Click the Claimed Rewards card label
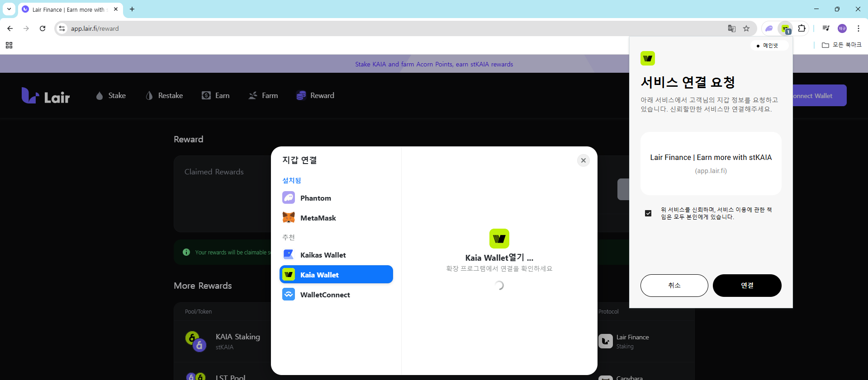 pos(214,172)
